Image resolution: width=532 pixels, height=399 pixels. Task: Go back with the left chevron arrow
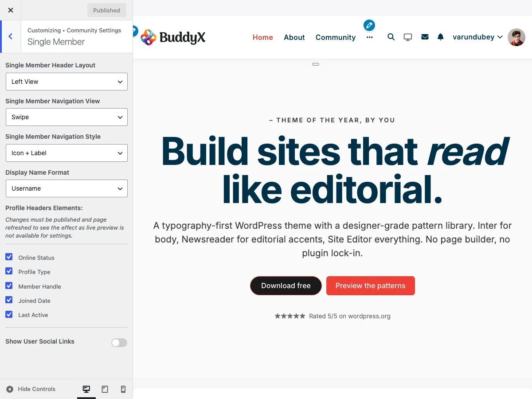(11, 36)
